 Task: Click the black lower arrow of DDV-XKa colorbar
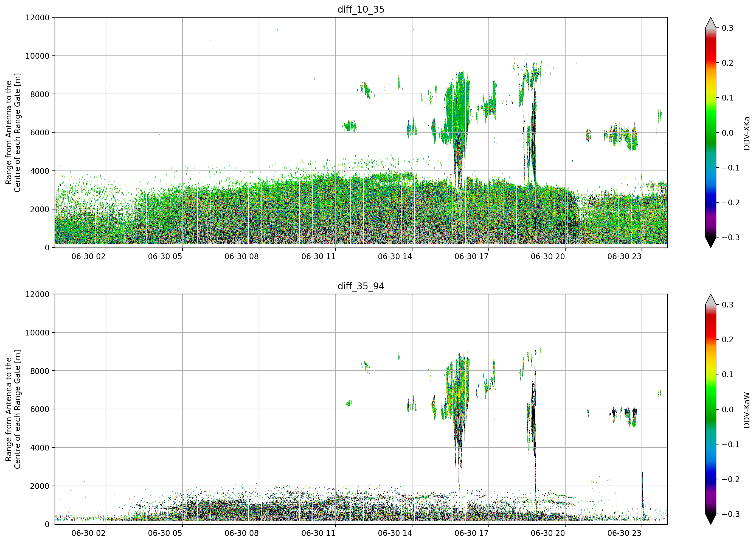click(711, 242)
